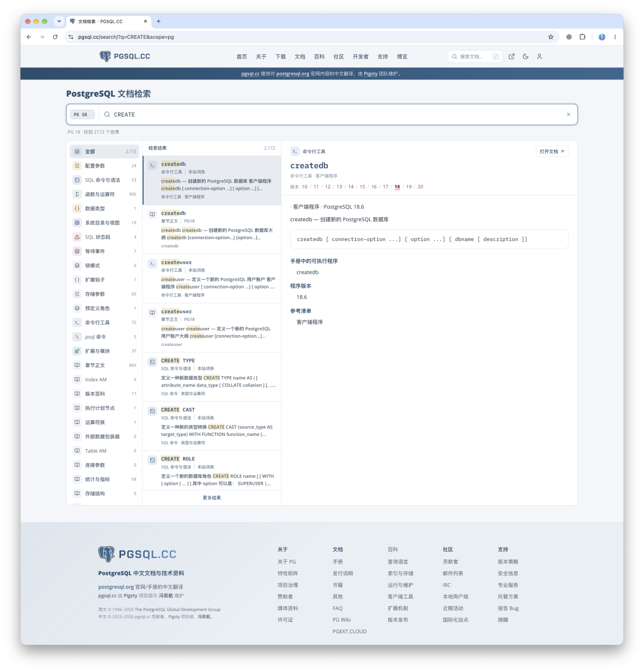Screen dimensions: 644x672
Task: Select the 命令行工具 category filter
Action: point(104,322)
